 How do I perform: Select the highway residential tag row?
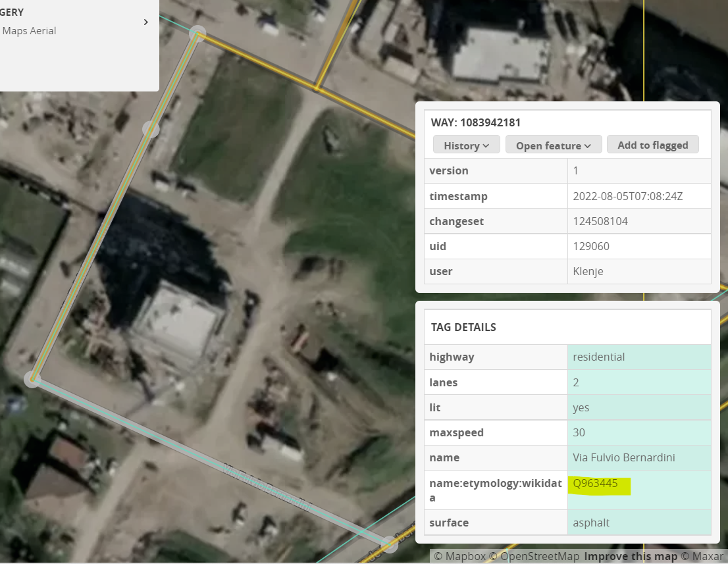pos(598,357)
